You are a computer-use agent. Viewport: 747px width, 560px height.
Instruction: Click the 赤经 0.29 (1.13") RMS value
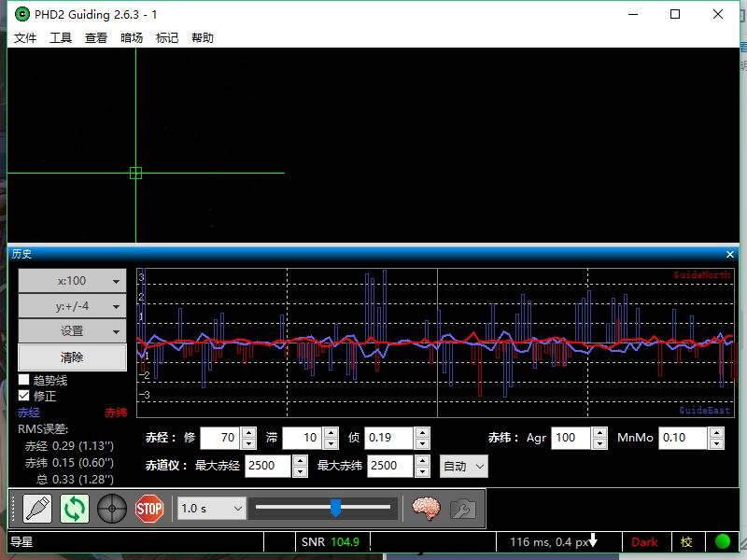click(69, 446)
